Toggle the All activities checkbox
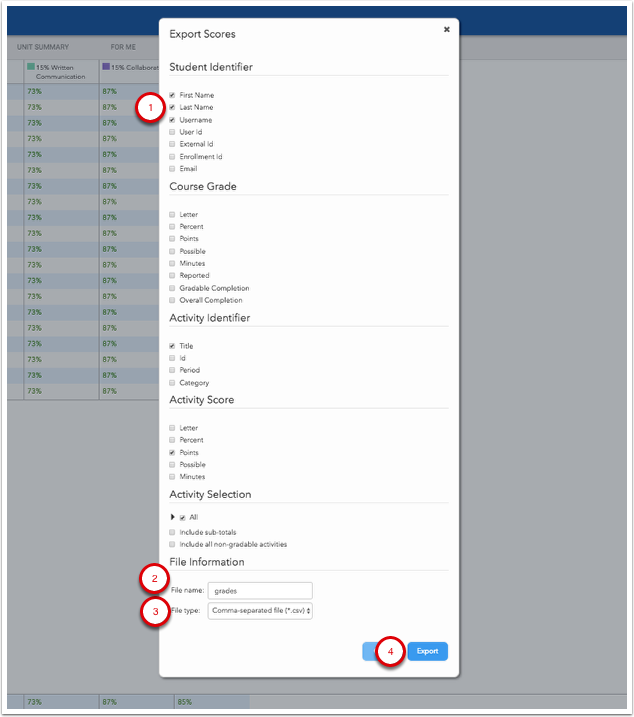The width and height of the screenshot is (634, 717). [x=182, y=517]
